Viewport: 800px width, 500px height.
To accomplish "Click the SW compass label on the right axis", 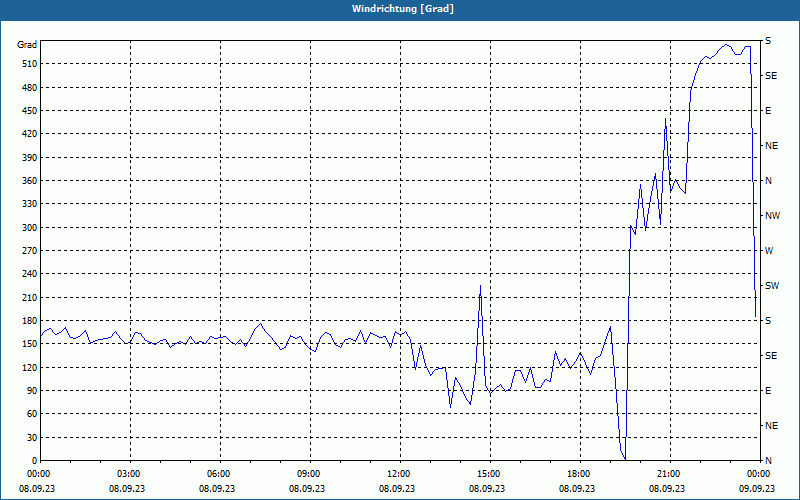I will [x=772, y=286].
